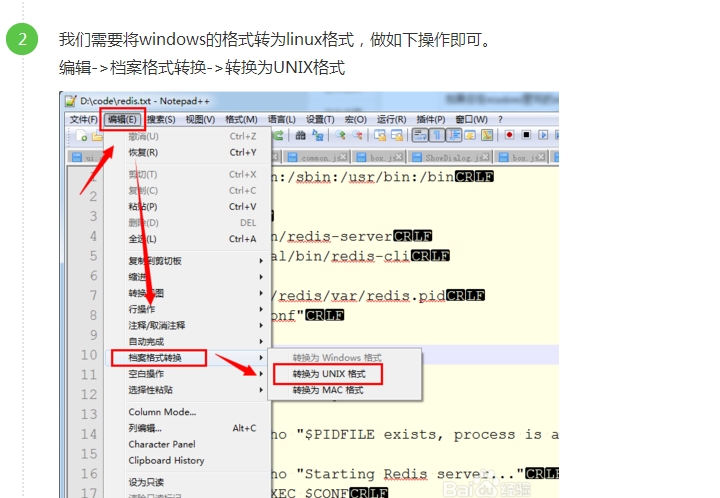Click the greyed 转换为 Windows 格式 entry
Image resolution: width=720 pixels, height=498 pixels.
coord(345,358)
